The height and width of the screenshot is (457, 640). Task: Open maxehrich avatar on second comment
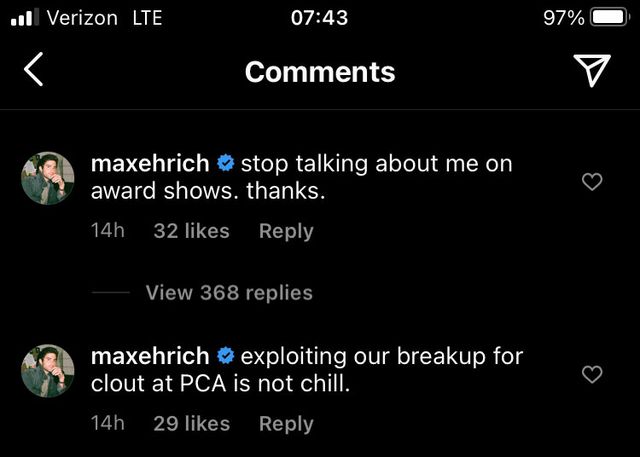click(x=48, y=370)
